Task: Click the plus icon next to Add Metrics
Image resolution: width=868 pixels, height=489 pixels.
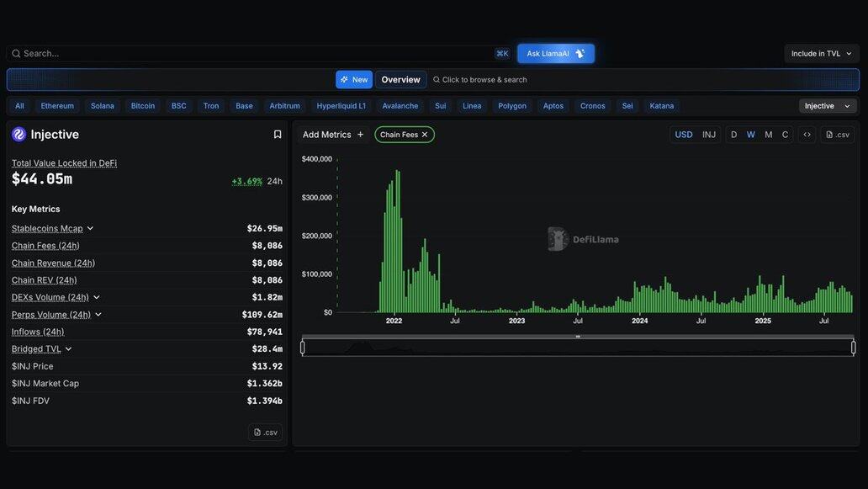Action: [360, 135]
